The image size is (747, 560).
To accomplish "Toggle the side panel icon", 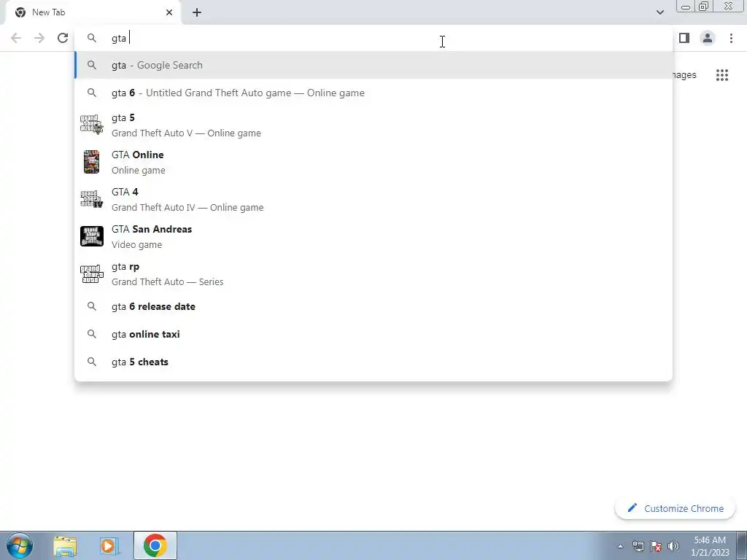I will [x=684, y=38].
